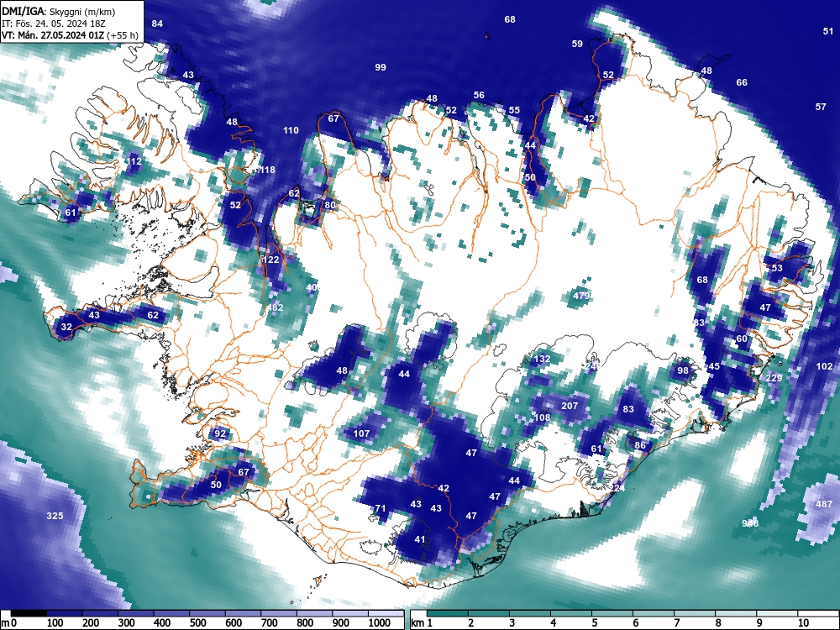Click the visibility value '207'
This screenshot has height=630, width=840.
tap(570, 407)
